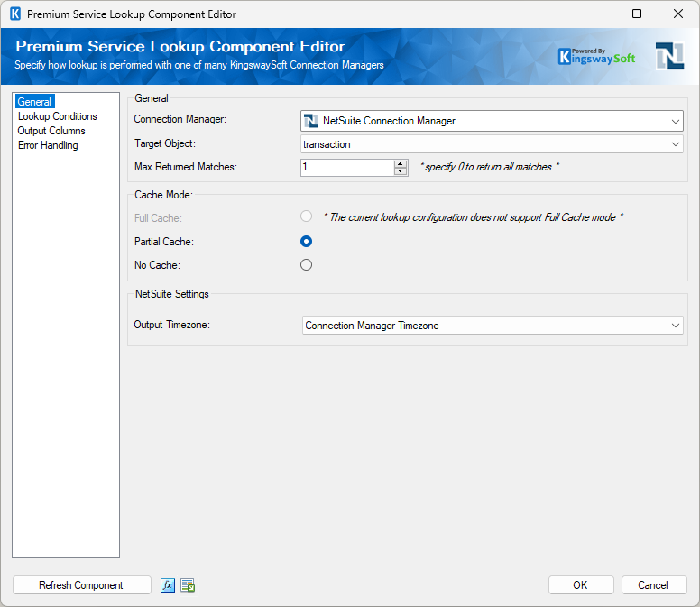This screenshot has width=700, height=607.
Task: Decrease Max Returned Matches with down arrow
Action: click(401, 171)
